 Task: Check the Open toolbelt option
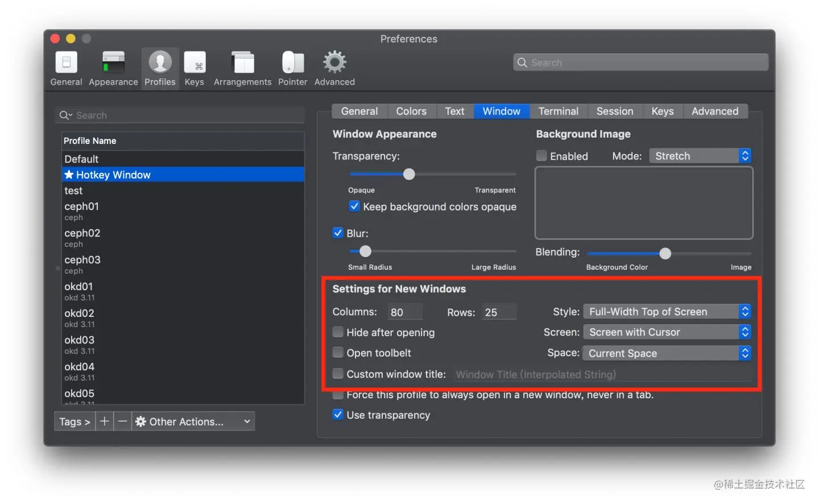338,353
